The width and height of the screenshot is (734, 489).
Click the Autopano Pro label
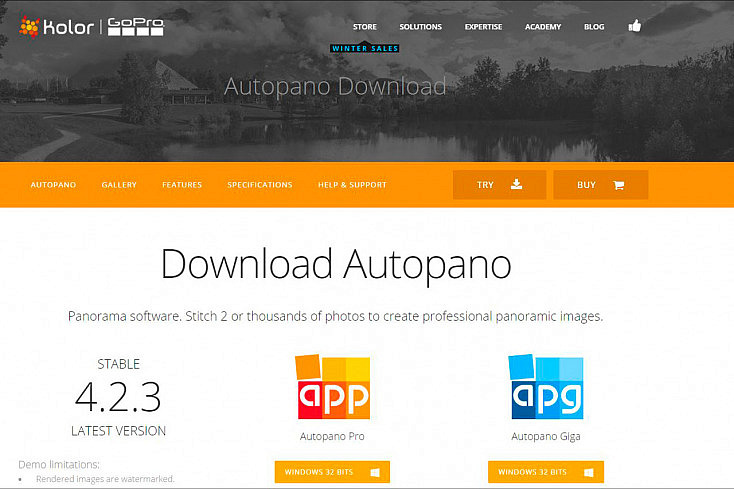pos(332,436)
